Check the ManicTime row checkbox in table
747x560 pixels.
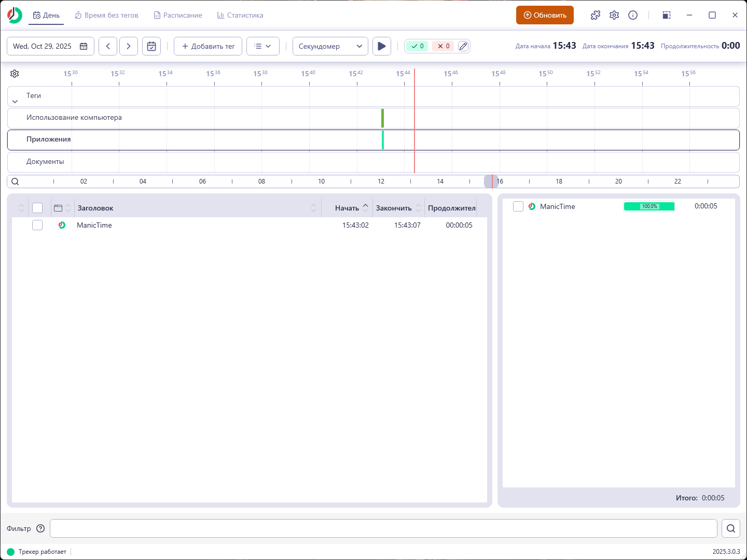[37, 225]
